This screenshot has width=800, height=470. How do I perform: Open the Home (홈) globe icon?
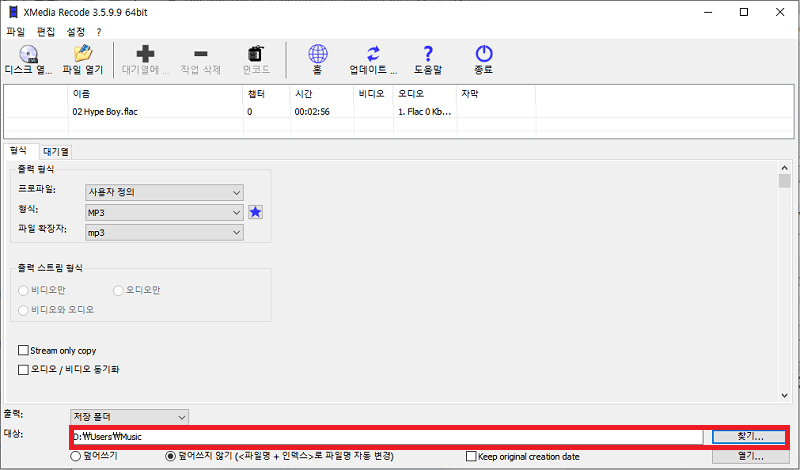317,54
